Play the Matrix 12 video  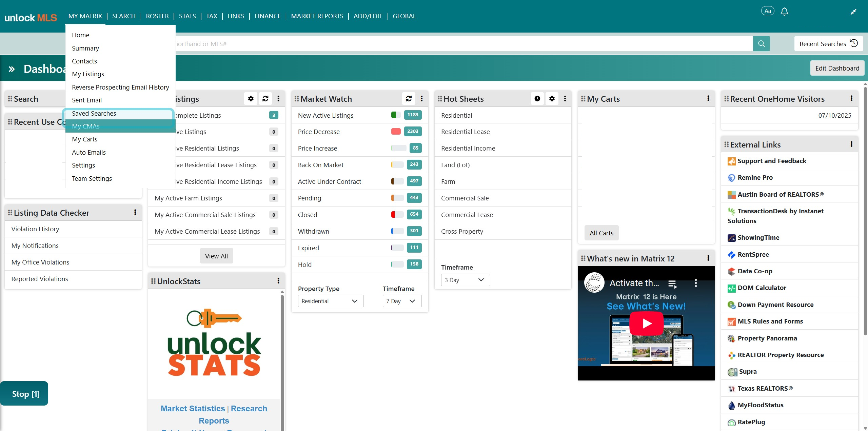click(x=646, y=324)
